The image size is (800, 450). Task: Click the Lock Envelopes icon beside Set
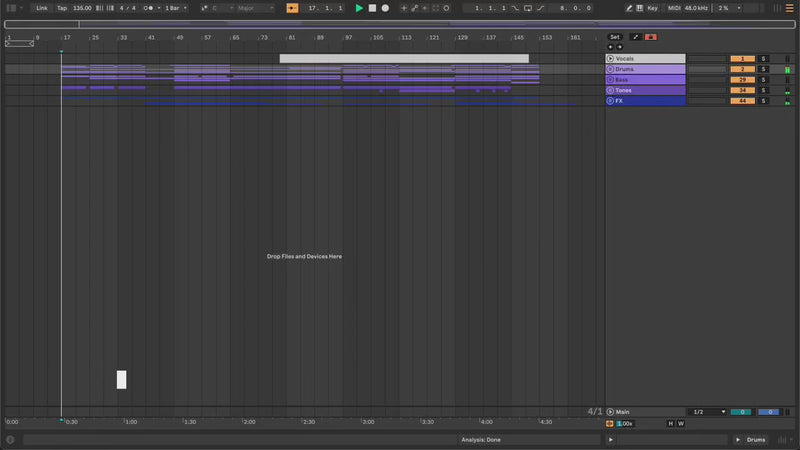point(636,37)
